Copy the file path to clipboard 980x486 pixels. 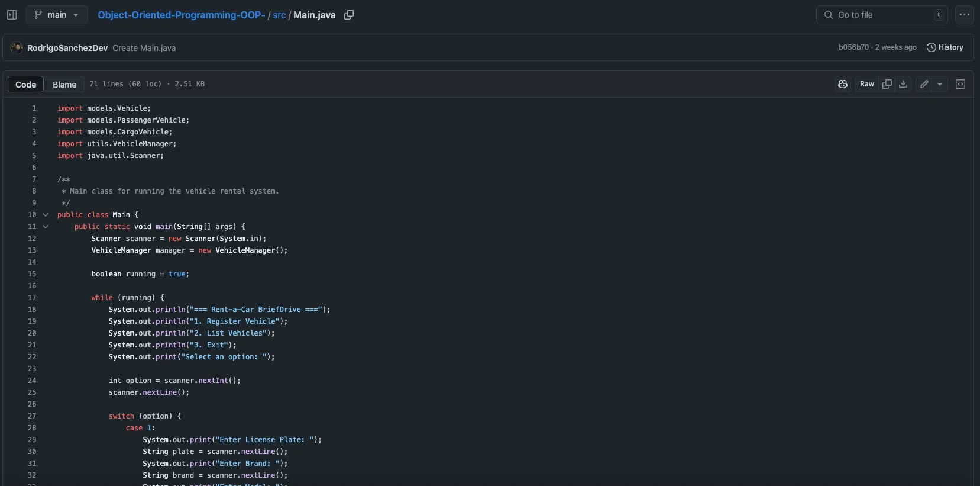click(x=349, y=15)
